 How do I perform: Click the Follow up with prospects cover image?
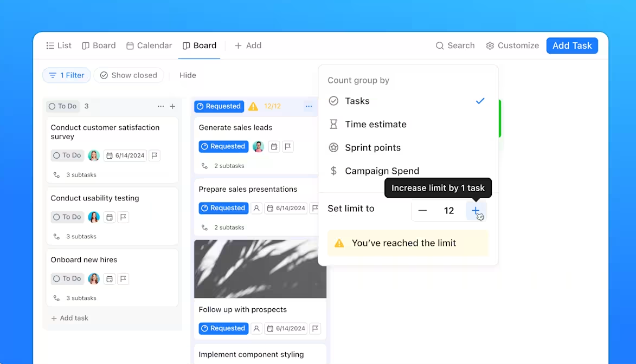[260, 269]
